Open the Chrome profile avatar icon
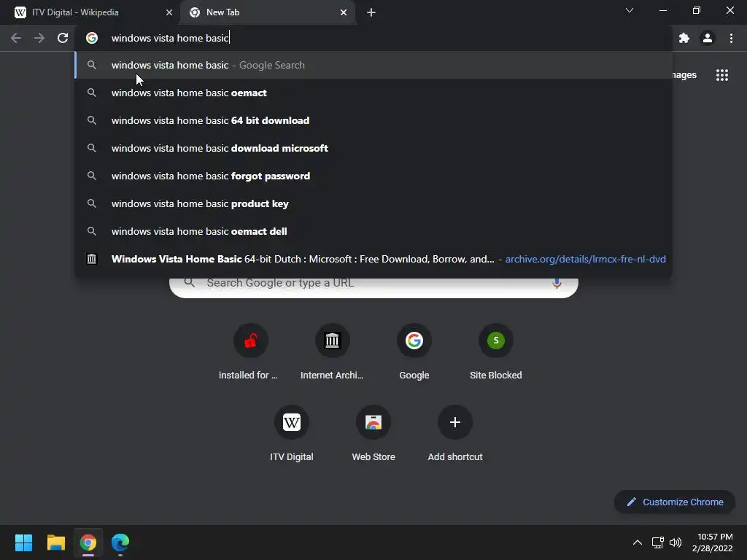This screenshot has height=560, width=747. (x=708, y=38)
